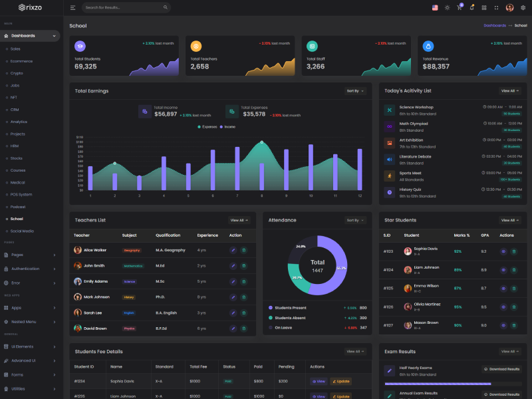Click Download Results for Half Yearly Exams
Viewport: 532px width, 399px height.
click(x=502, y=368)
